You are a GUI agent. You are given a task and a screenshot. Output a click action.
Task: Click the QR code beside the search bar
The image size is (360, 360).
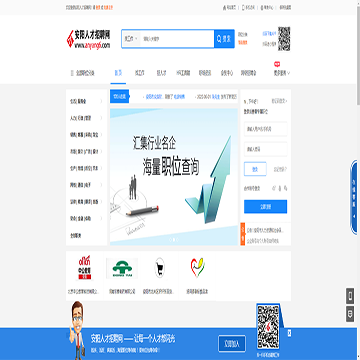pyautogui.click(x=284, y=39)
